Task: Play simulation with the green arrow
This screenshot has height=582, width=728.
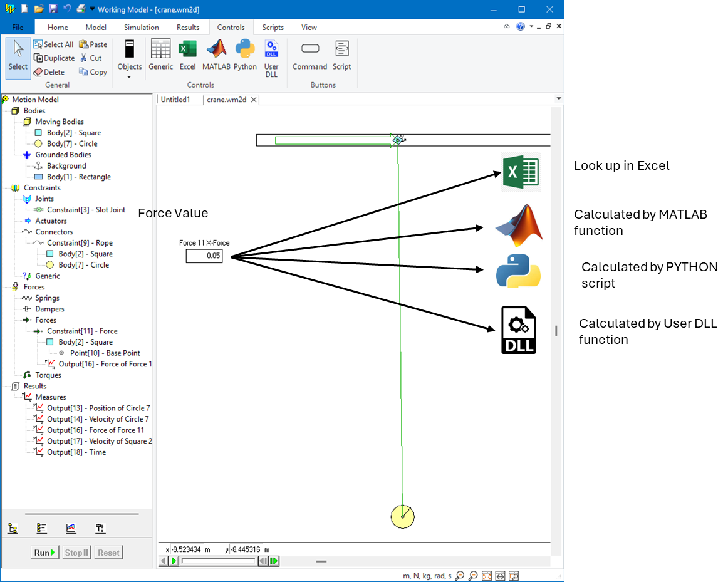Action: 174,561
